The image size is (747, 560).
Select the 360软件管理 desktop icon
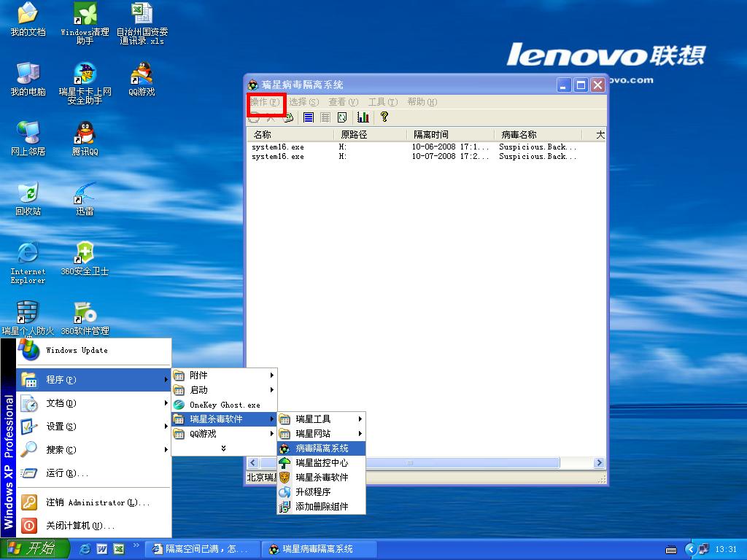[85, 319]
